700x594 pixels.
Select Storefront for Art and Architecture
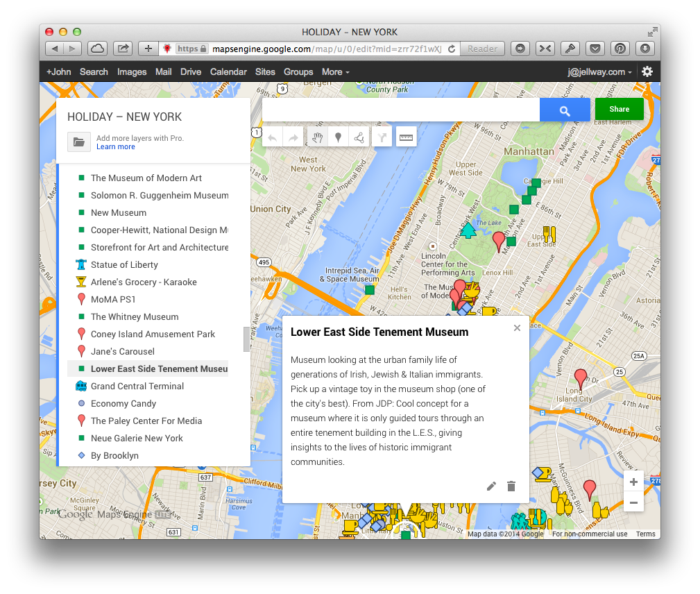point(160,248)
